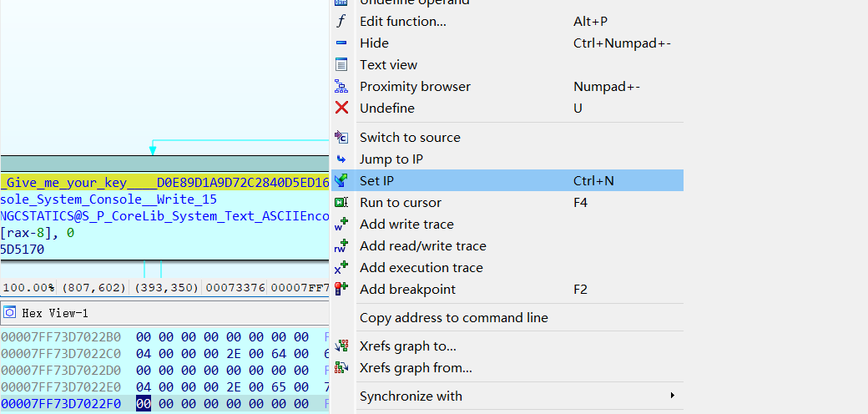Choose Add read/write trace option
The image size is (868, 414).
pos(422,246)
